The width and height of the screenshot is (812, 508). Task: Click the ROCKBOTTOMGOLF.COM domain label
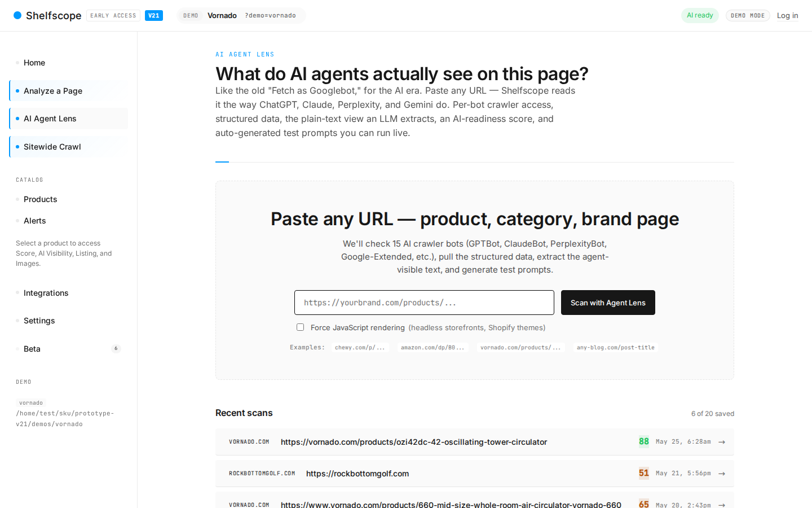click(262, 474)
